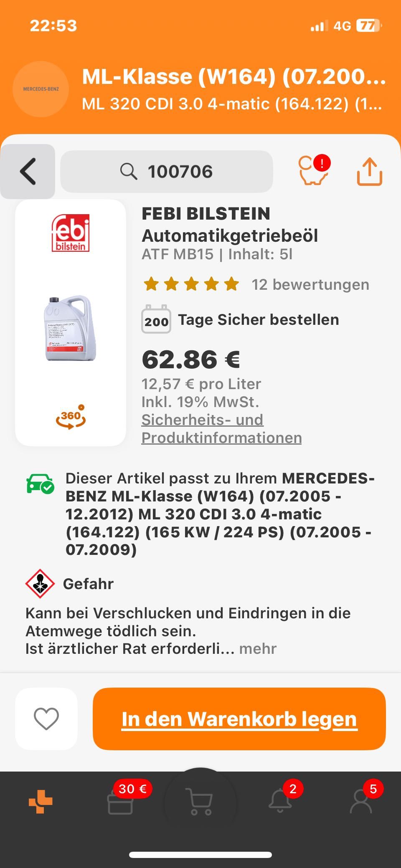This screenshot has width=401, height=868.
Task: Tap the oil canister product image
Action: (x=71, y=328)
